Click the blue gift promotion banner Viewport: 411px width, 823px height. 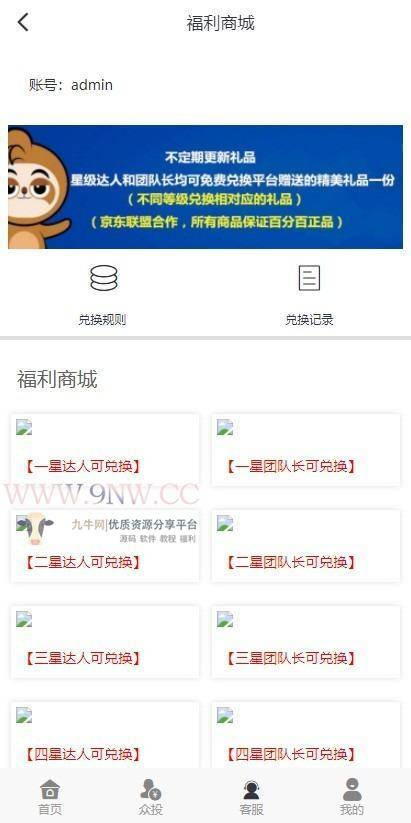click(205, 187)
